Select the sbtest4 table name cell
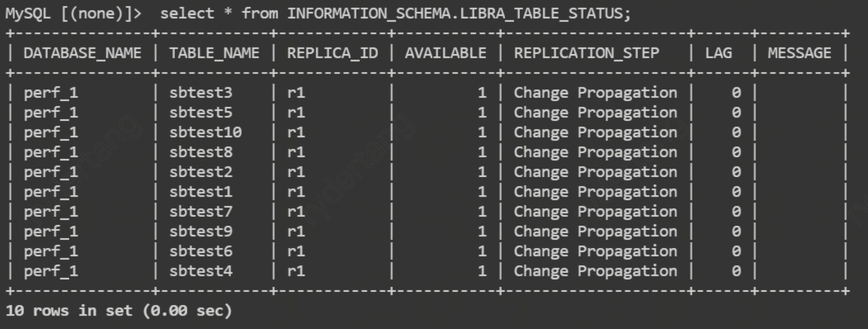868x329 pixels. coord(201,271)
